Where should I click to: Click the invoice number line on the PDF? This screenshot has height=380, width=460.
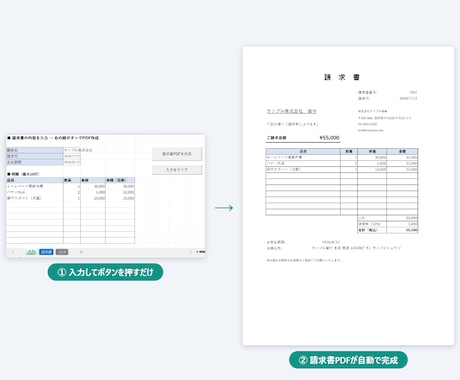click(x=387, y=92)
